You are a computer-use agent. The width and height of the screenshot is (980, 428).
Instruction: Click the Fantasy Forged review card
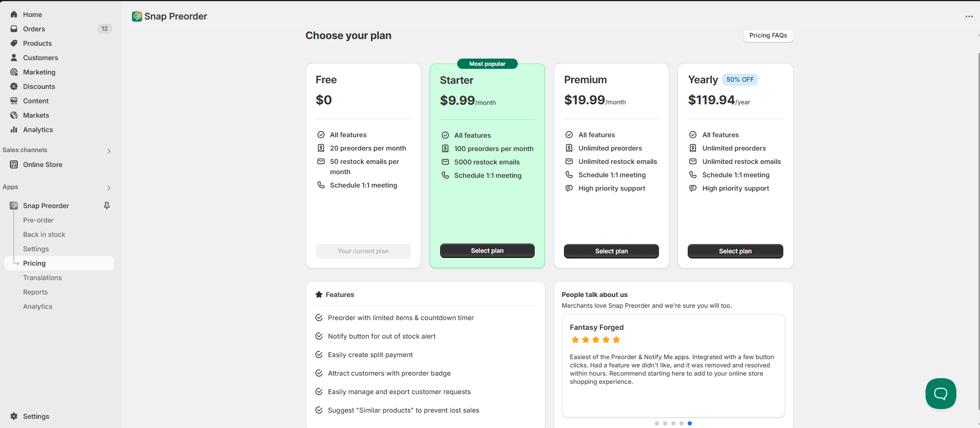(x=673, y=366)
